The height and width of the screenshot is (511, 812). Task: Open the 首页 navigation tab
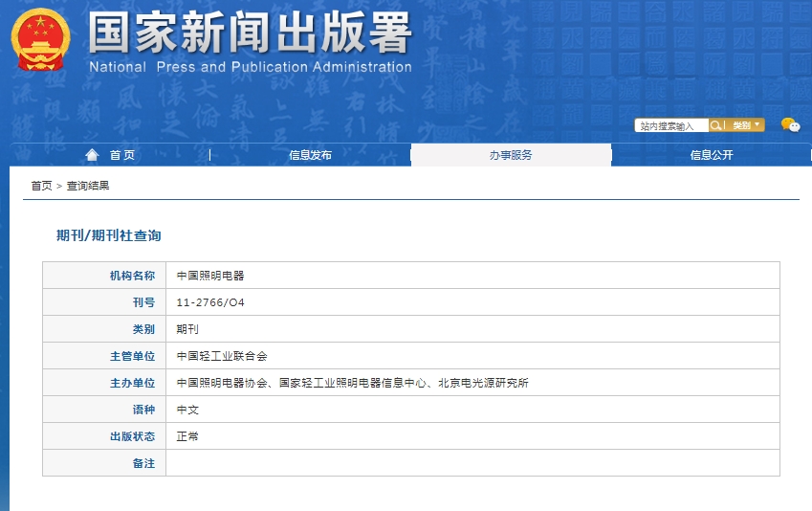[x=121, y=155]
